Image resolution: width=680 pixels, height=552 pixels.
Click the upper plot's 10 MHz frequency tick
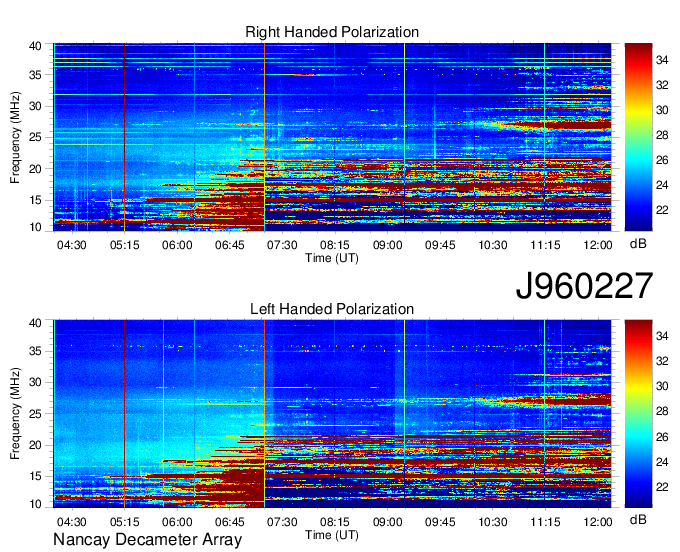[35, 227]
